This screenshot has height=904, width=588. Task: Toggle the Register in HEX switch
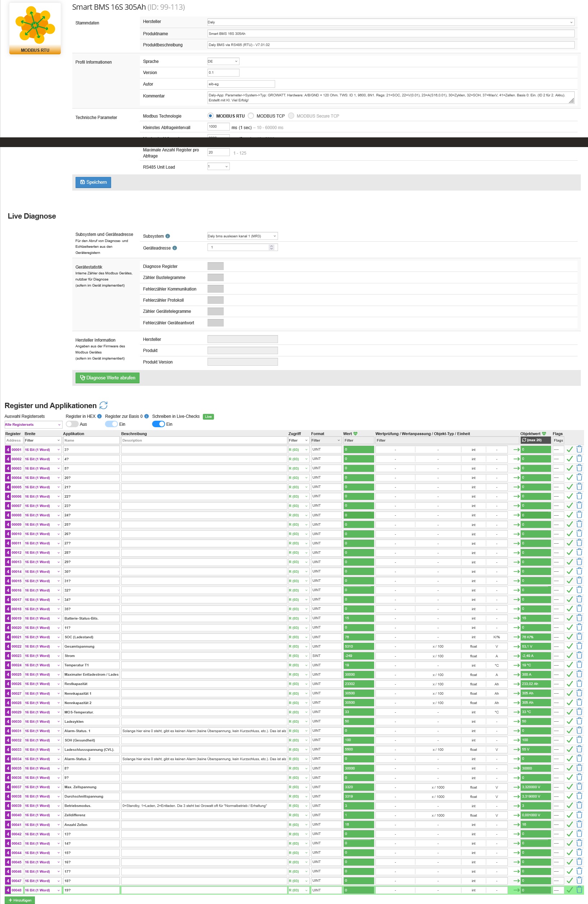click(72, 424)
